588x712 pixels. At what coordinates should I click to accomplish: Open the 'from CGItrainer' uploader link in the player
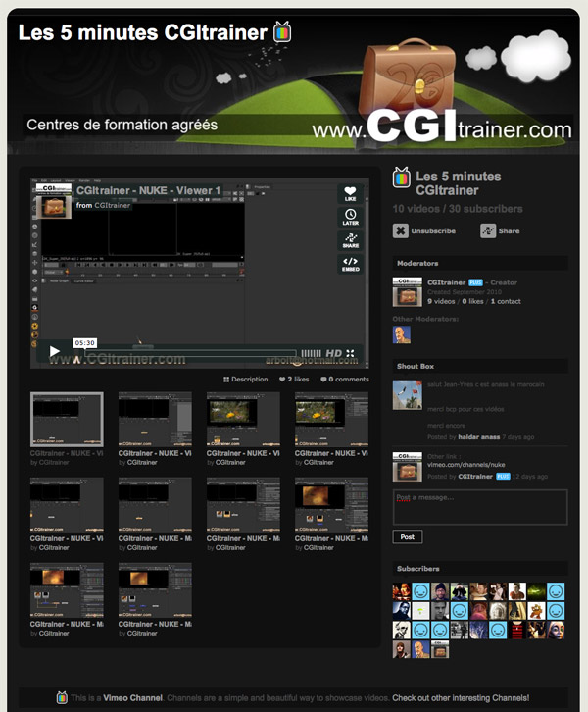coord(104,205)
